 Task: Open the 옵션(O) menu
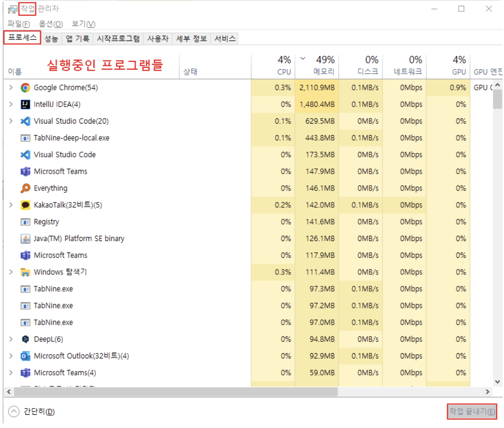tap(51, 24)
